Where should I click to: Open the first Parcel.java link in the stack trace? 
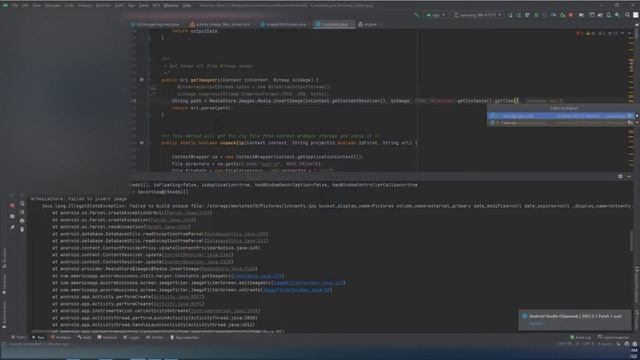pyautogui.click(x=188, y=213)
